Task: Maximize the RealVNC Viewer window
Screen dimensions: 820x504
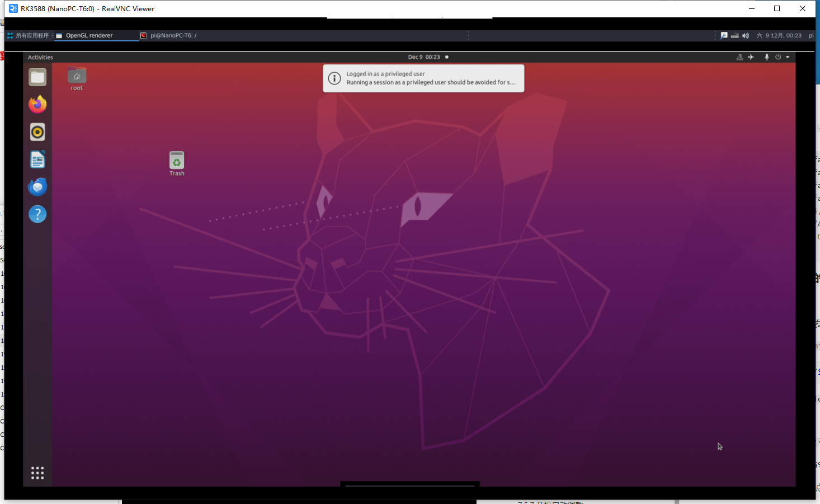Action: tap(777, 8)
